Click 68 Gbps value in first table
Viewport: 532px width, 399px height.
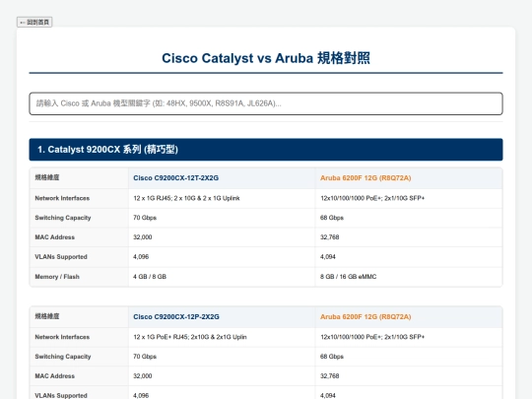[x=331, y=218]
